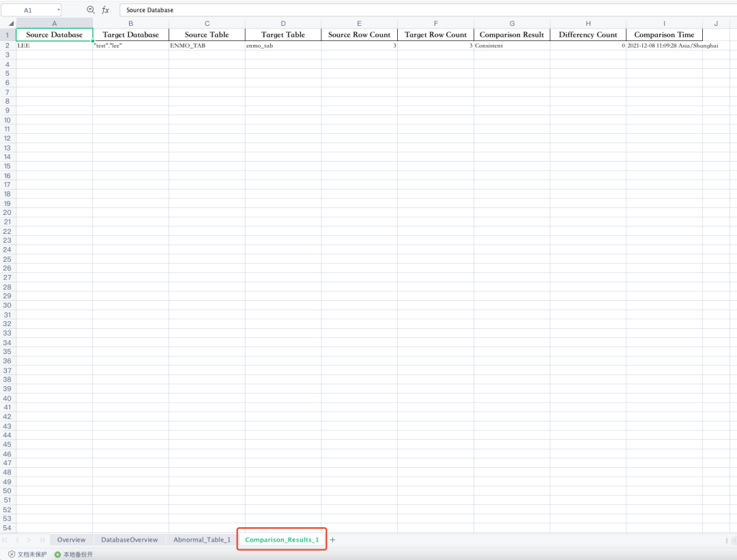Viewport: 737px width, 560px height.
Task: Click into the formula bar input
Action: coord(428,10)
